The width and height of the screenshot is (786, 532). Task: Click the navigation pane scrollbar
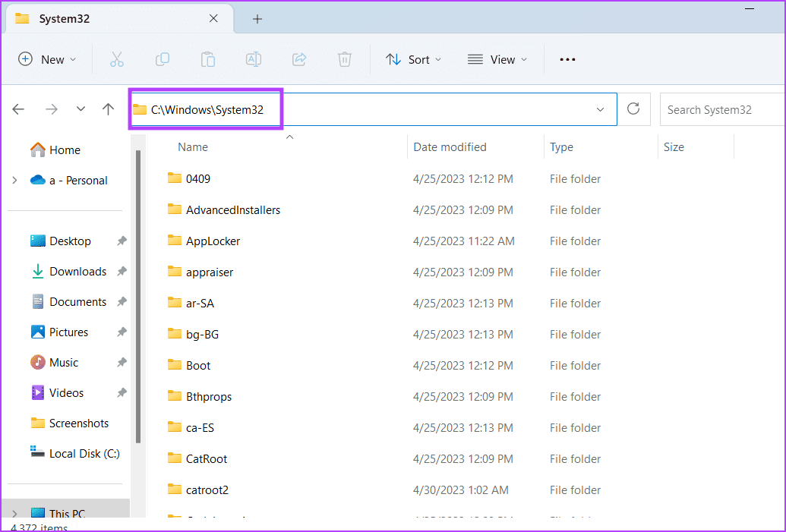(x=138, y=295)
